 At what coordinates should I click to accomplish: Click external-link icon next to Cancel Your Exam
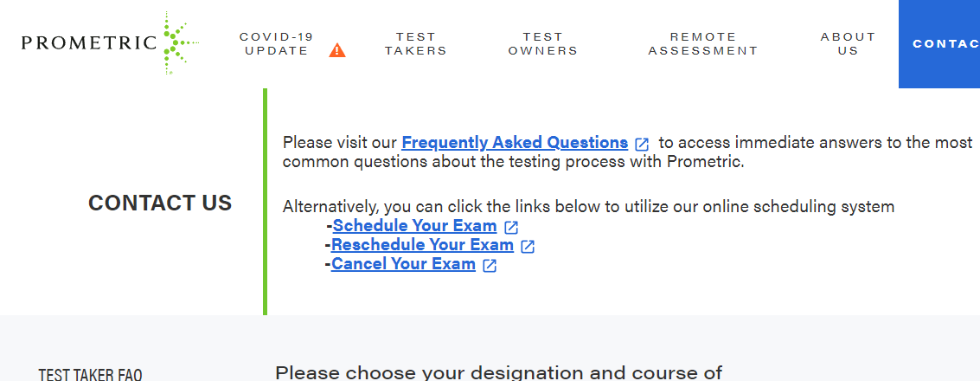(490, 266)
